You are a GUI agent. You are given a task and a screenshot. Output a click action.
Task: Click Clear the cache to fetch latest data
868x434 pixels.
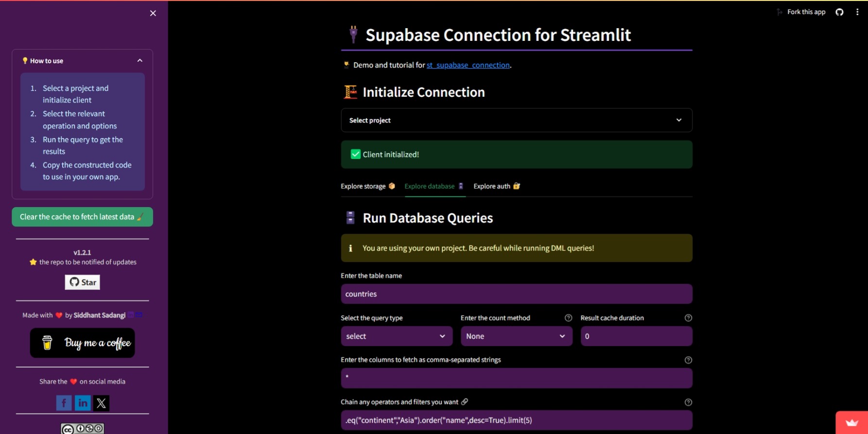click(x=82, y=217)
